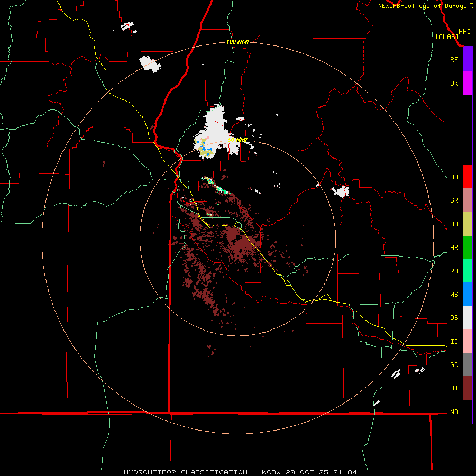Viewport: 476px width, 476px height.
Task: Click the HYDROMETEOR CLASSIFICATION title text
Action: 186,472
